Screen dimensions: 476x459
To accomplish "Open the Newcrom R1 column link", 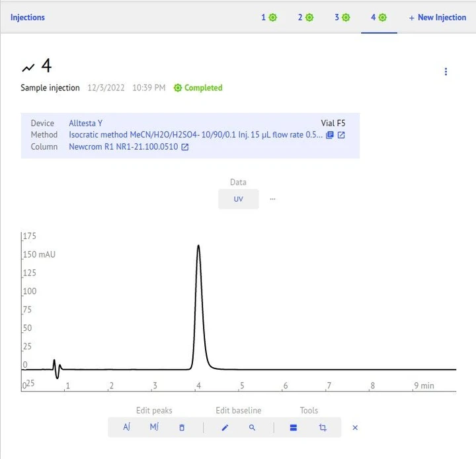I will pos(123,147).
